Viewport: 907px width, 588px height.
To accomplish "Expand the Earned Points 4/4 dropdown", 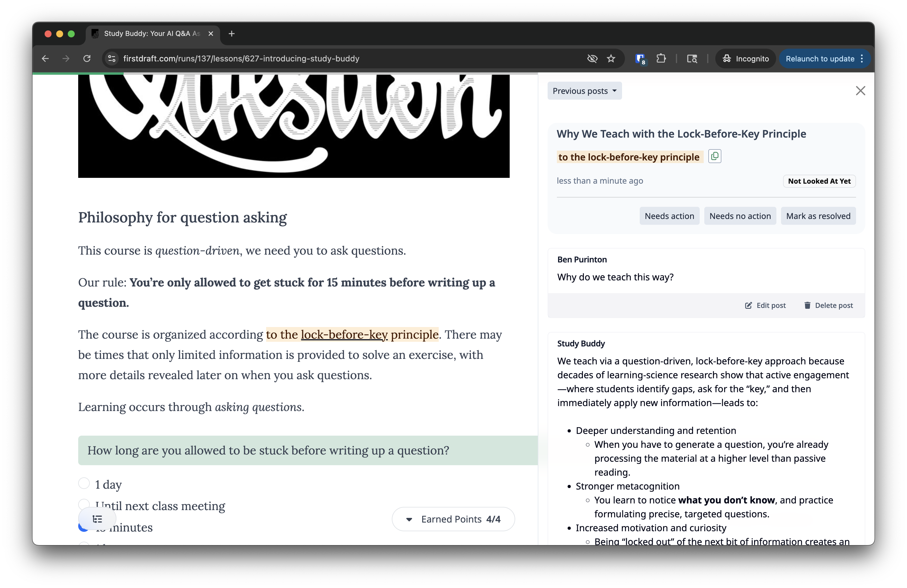I will pyautogui.click(x=453, y=519).
